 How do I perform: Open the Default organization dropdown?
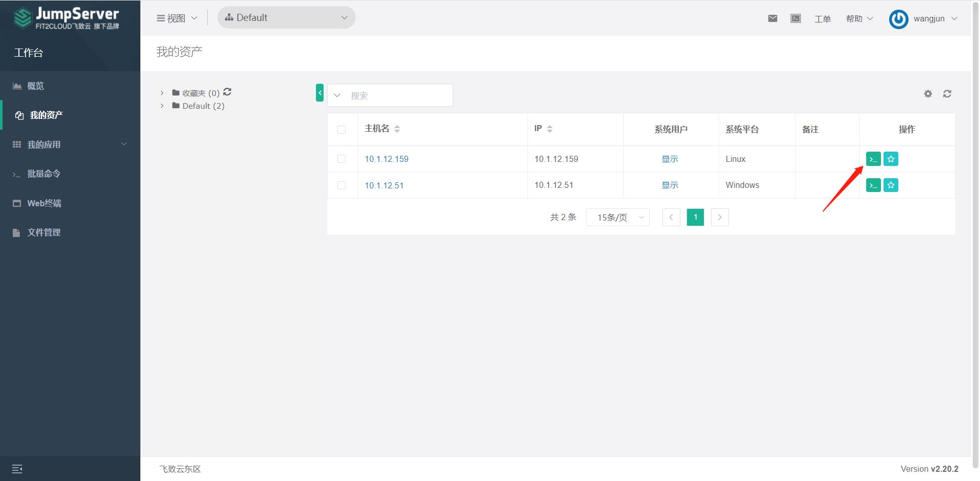(x=286, y=17)
